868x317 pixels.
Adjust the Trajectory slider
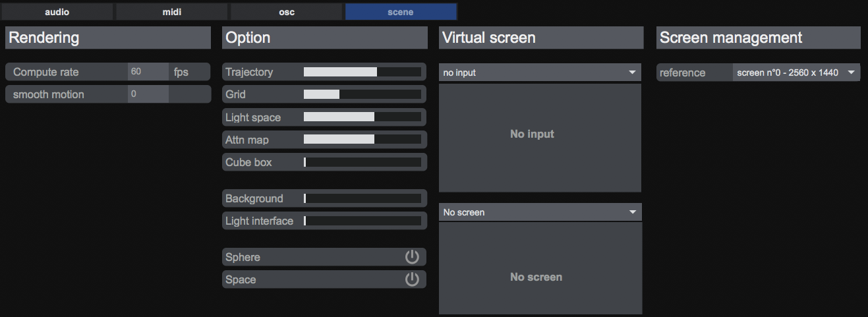point(362,72)
